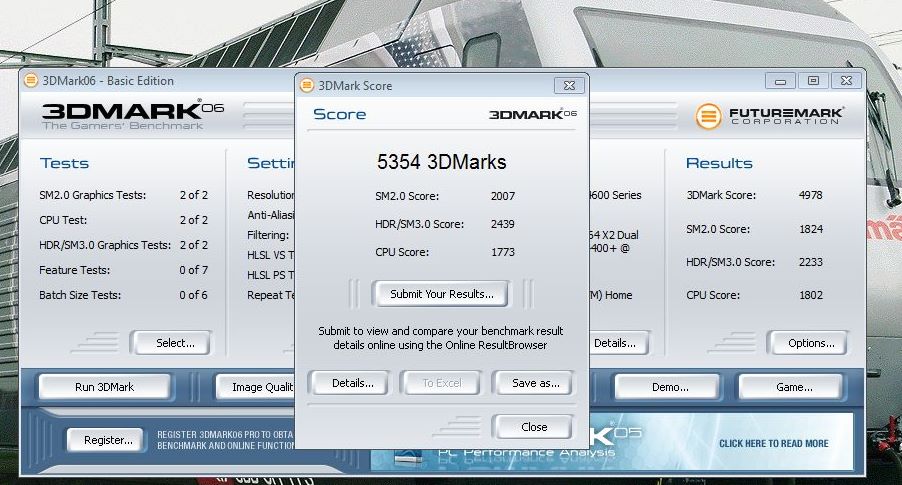Click the 'Feature Tests:' row label
Image resolution: width=902 pixels, height=485 pixels.
(x=74, y=270)
